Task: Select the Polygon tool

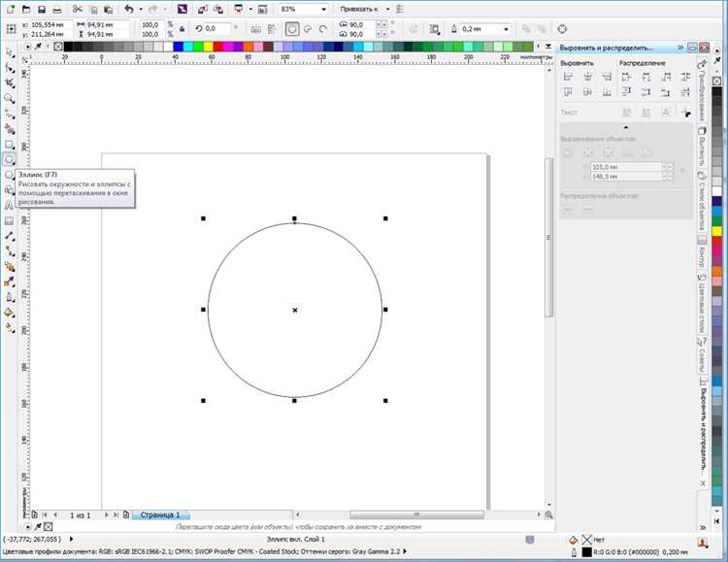Action: pyautogui.click(x=10, y=175)
